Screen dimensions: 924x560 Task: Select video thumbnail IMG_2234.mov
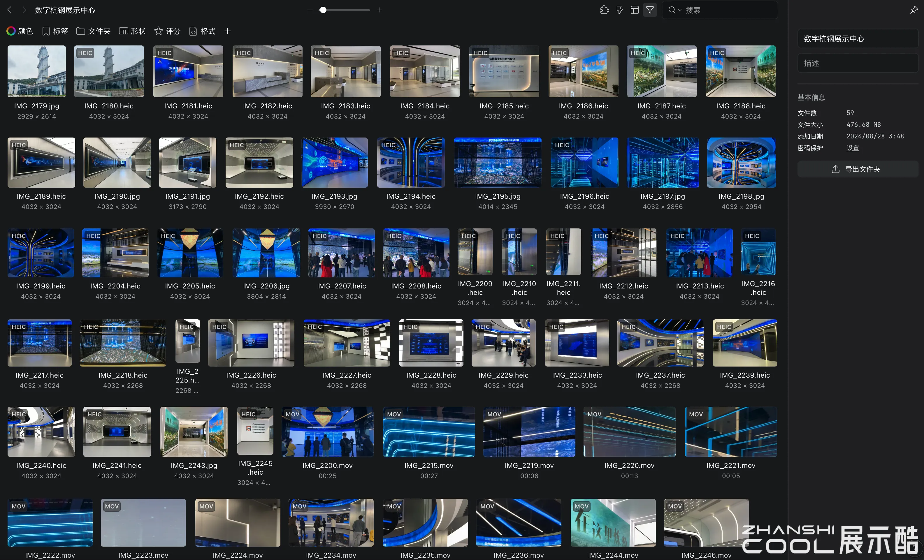tap(331, 522)
